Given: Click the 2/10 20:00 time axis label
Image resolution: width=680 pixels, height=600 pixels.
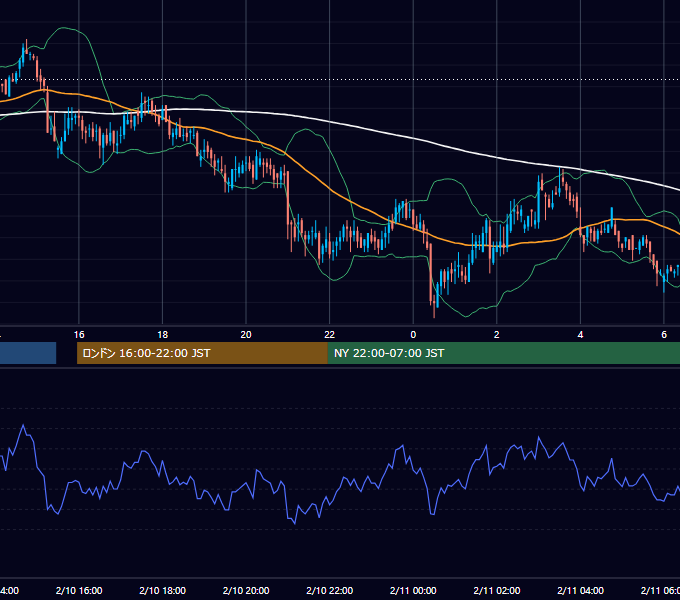Looking at the screenshot, I should pos(246,590).
